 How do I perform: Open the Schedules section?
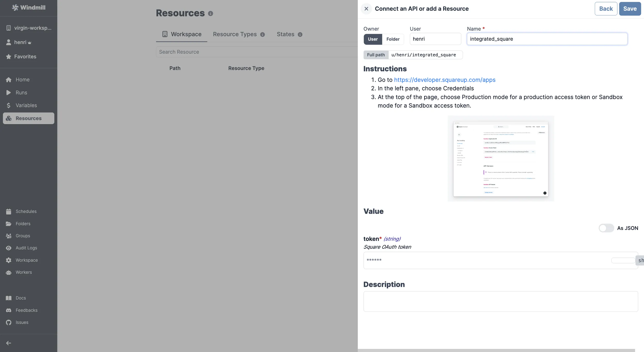click(26, 211)
